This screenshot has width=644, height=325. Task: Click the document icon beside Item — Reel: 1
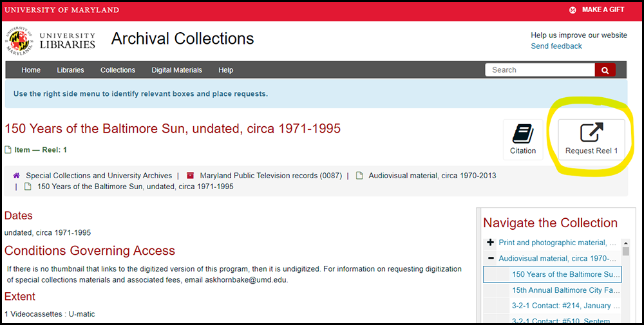click(x=8, y=150)
